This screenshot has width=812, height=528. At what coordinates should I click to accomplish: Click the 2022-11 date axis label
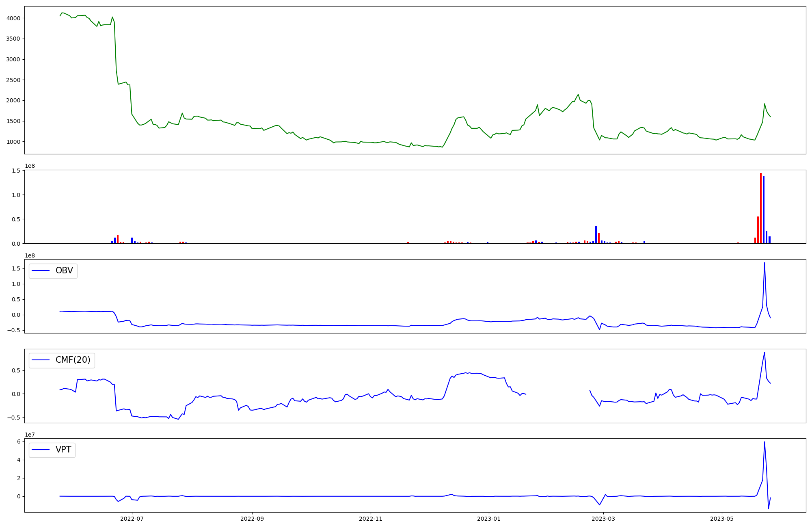coord(371,519)
